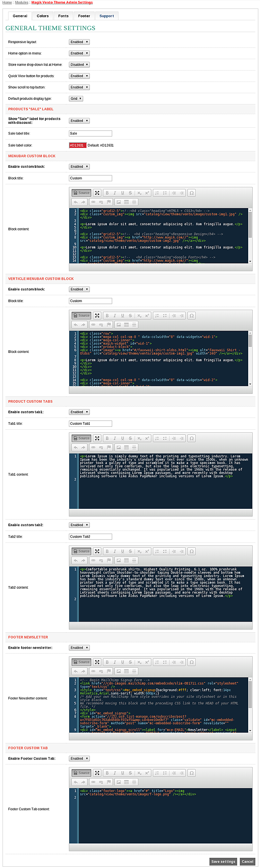260x868 pixels.
Task: Open Enable custom tab1 dropdown
Action: tap(79, 412)
